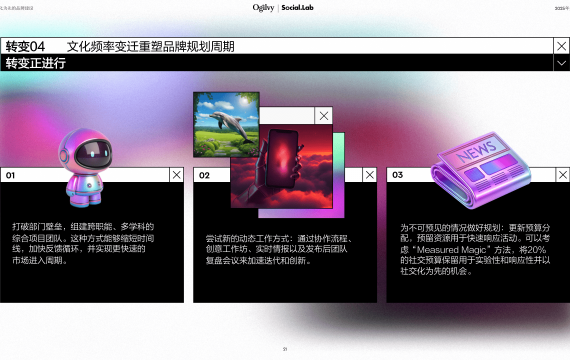Screen dimensions: 570x360
Task: Close card 01 with its X icon
Action: [x=177, y=175]
